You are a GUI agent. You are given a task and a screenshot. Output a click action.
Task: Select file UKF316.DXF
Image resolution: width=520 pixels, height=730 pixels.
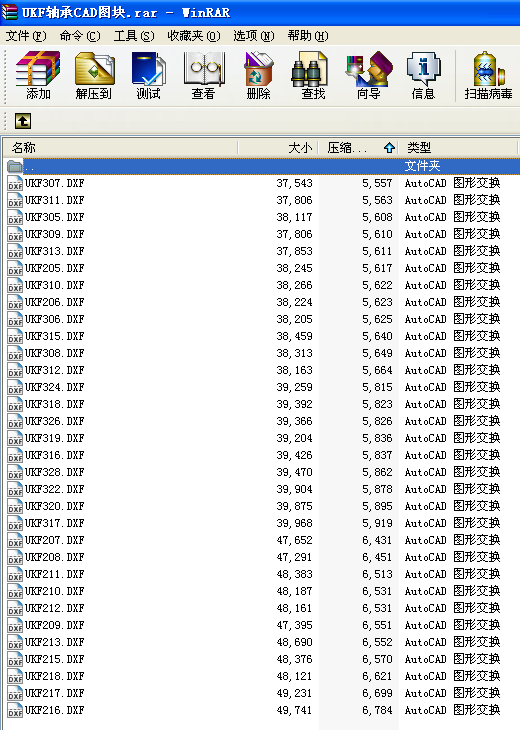[x=55, y=455]
